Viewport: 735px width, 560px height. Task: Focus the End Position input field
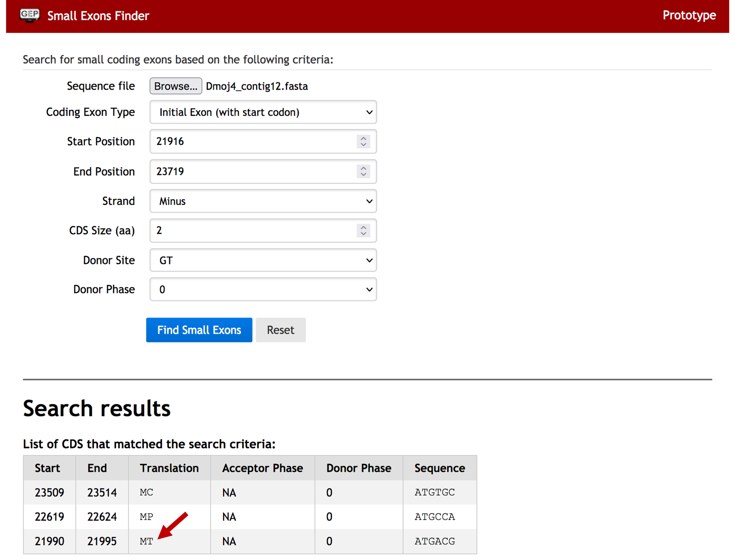263,172
